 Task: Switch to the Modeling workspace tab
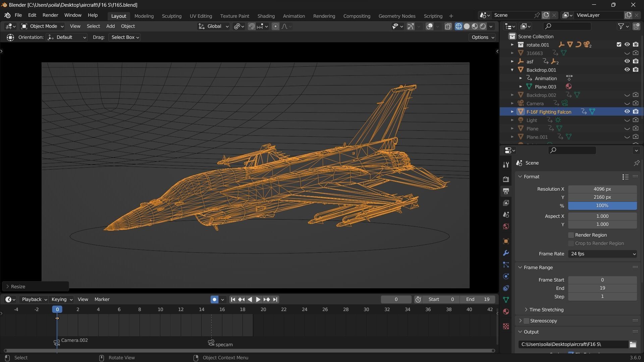144,16
